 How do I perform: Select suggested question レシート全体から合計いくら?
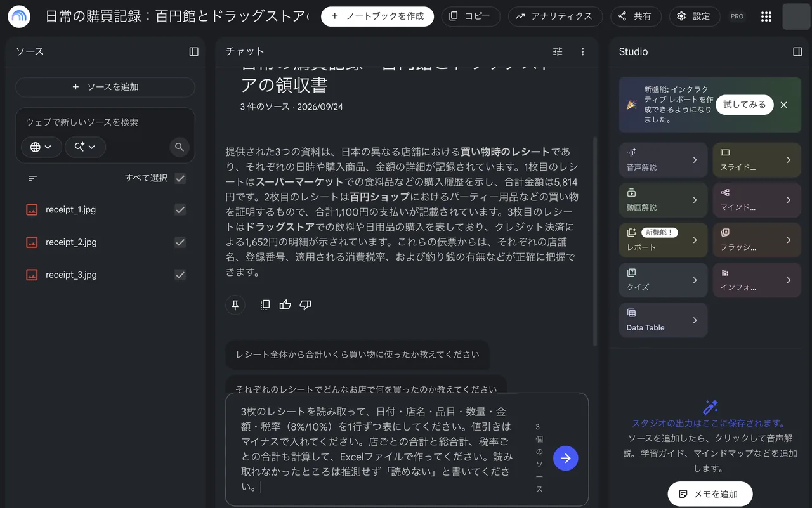click(357, 355)
